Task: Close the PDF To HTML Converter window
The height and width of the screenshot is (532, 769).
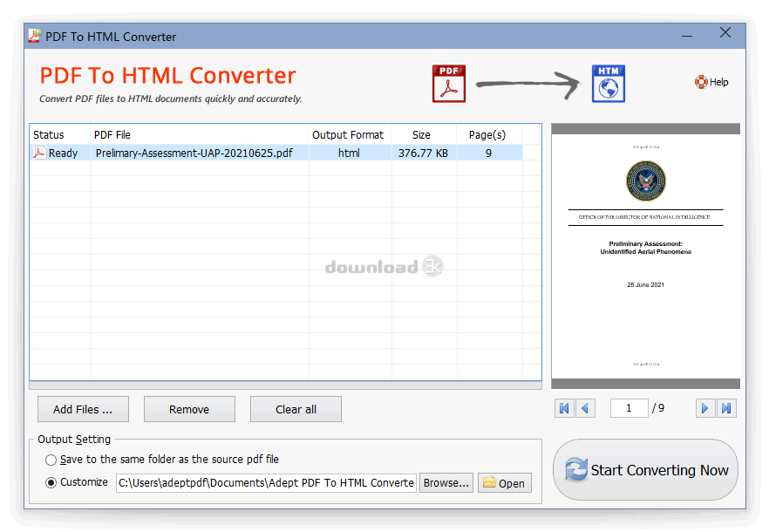Action: tap(725, 33)
